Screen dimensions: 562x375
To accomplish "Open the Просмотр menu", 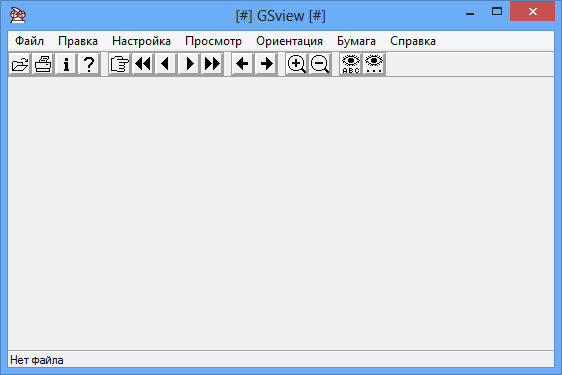I will [x=213, y=41].
